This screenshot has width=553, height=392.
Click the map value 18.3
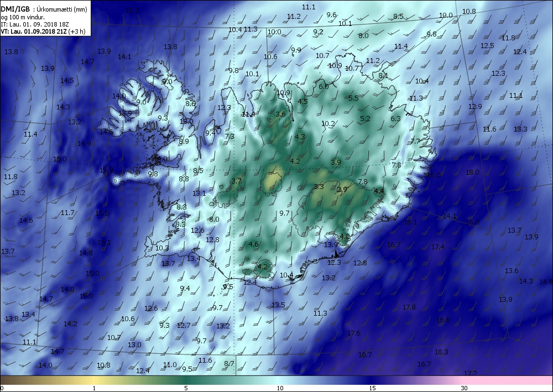coord(441,352)
